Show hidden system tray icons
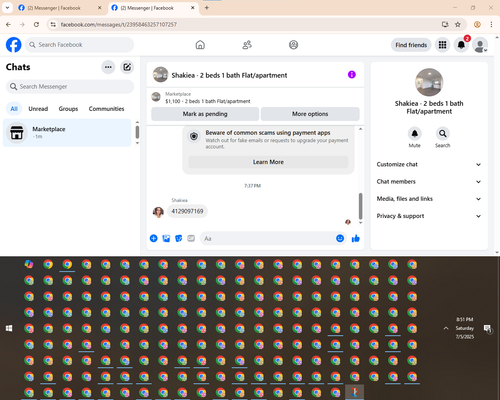Image resolution: width=500 pixels, height=400 pixels. (446, 328)
